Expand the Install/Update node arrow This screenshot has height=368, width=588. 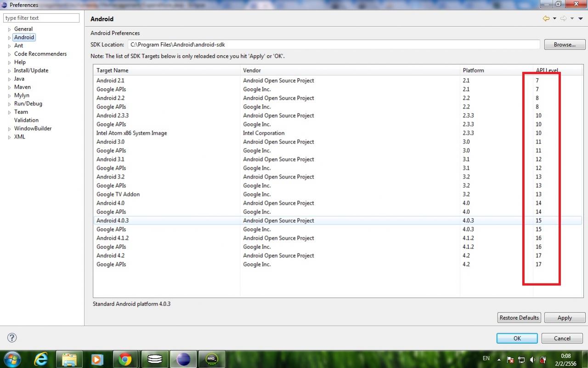click(x=9, y=71)
